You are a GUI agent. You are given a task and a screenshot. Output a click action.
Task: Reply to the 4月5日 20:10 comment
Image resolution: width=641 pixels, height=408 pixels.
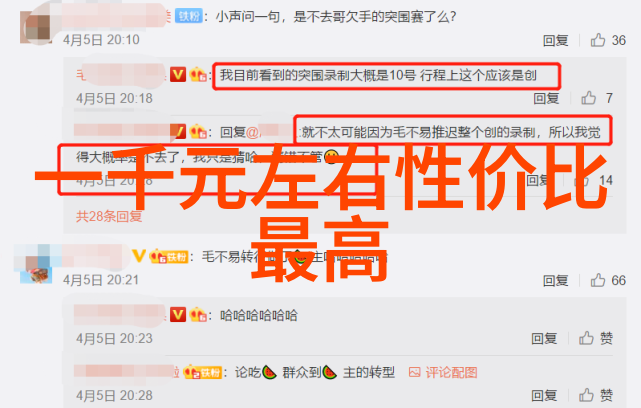[556, 40]
